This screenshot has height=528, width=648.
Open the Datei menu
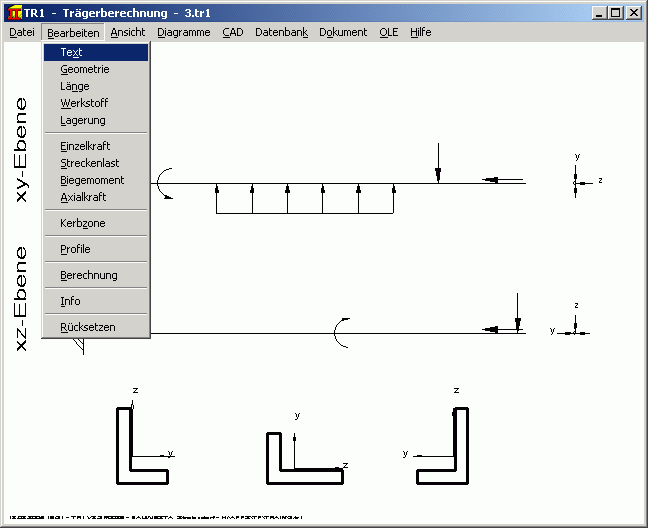[x=21, y=32]
